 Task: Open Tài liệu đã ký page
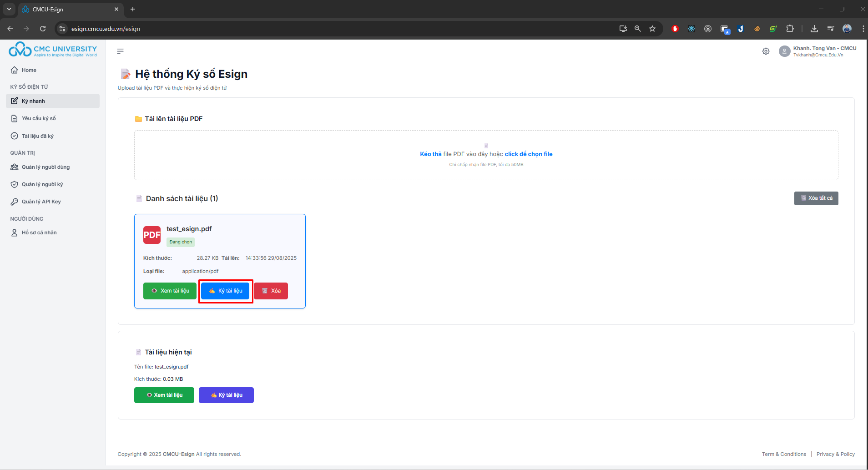pos(37,136)
